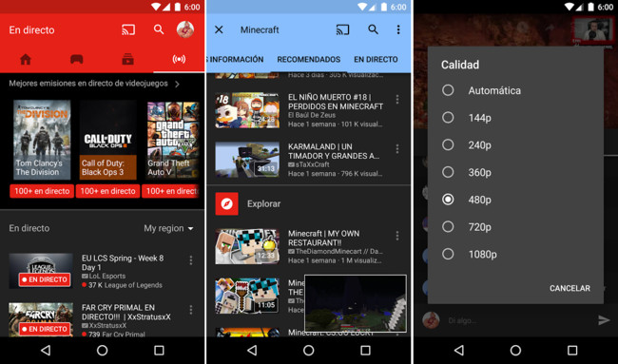Screen dimensions: 618x364
Task: Open options menu for EU LCS Spring video
Action: (x=191, y=260)
